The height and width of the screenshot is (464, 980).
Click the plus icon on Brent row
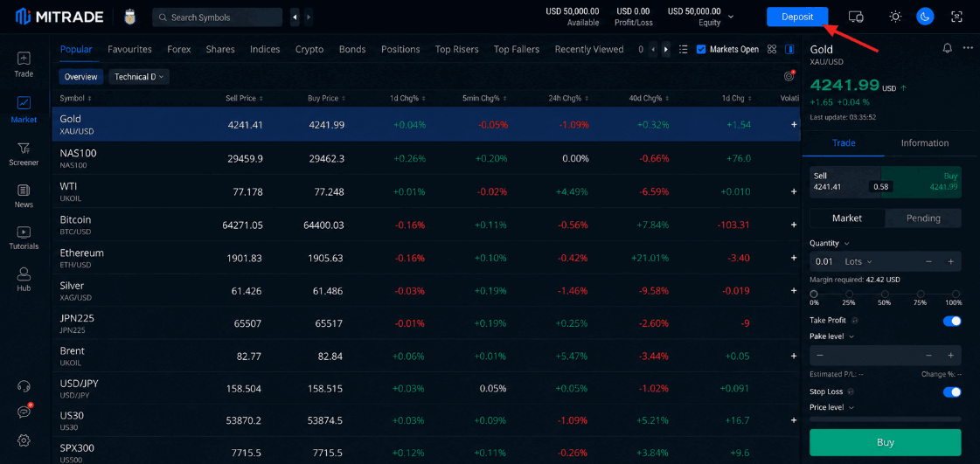[x=794, y=356]
